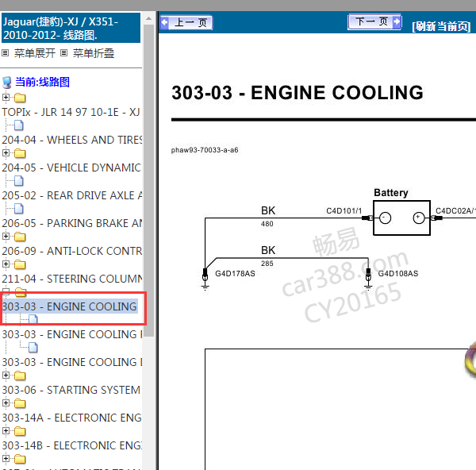Click the sidebar vertical scrollbar thumb

[148, 180]
